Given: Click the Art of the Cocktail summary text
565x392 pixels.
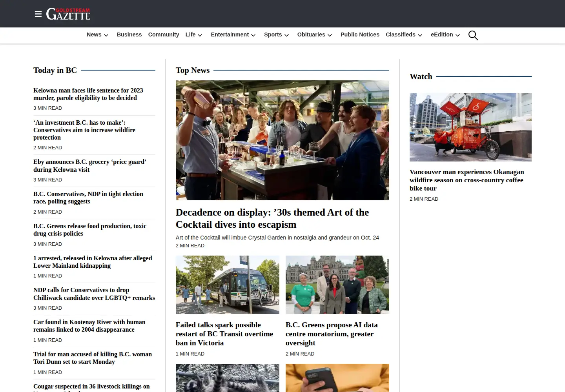Looking at the screenshot, I should 277,238.
